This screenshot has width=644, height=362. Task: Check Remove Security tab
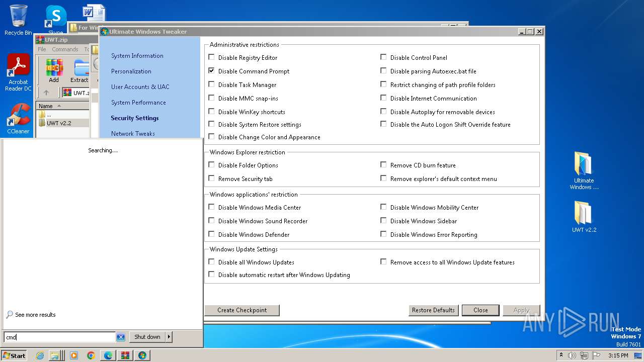coord(211,178)
